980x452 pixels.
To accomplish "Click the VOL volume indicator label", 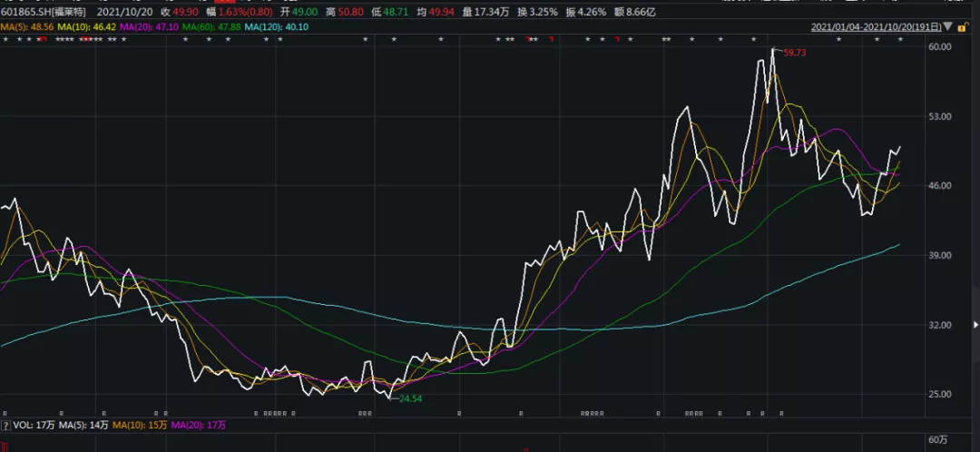I will tap(34, 424).
